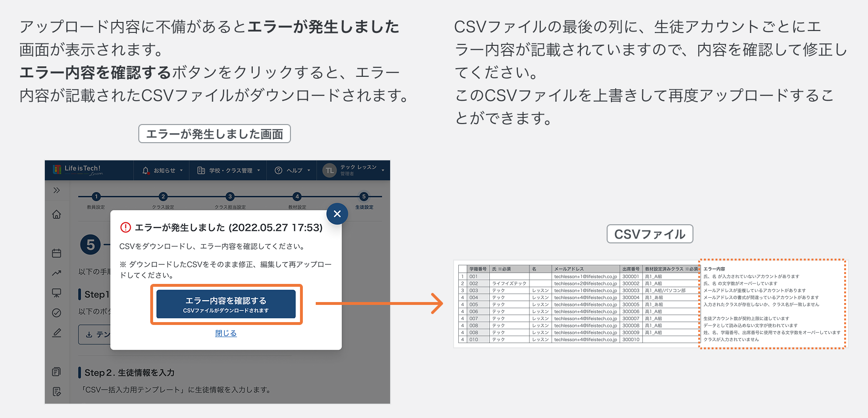Select the 氏 ※必須 column header
868x418 pixels.
click(509, 269)
